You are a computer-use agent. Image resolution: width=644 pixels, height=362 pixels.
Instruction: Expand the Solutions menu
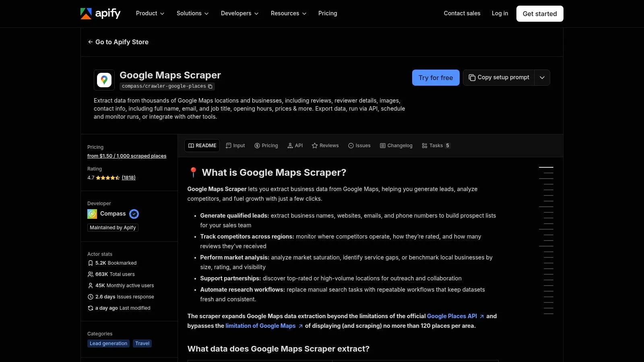(x=193, y=13)
